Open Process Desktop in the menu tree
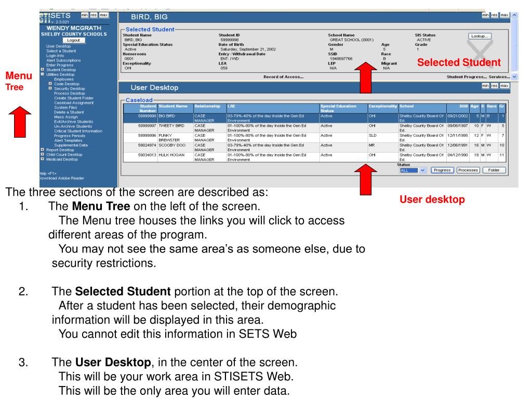 (70, 94)
